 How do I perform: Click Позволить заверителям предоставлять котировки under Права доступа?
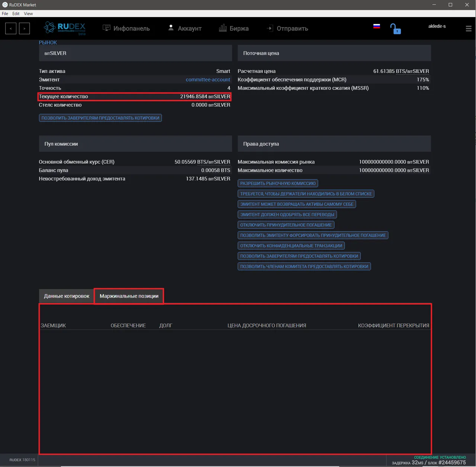pyautogui.click(x=299, y=256)
